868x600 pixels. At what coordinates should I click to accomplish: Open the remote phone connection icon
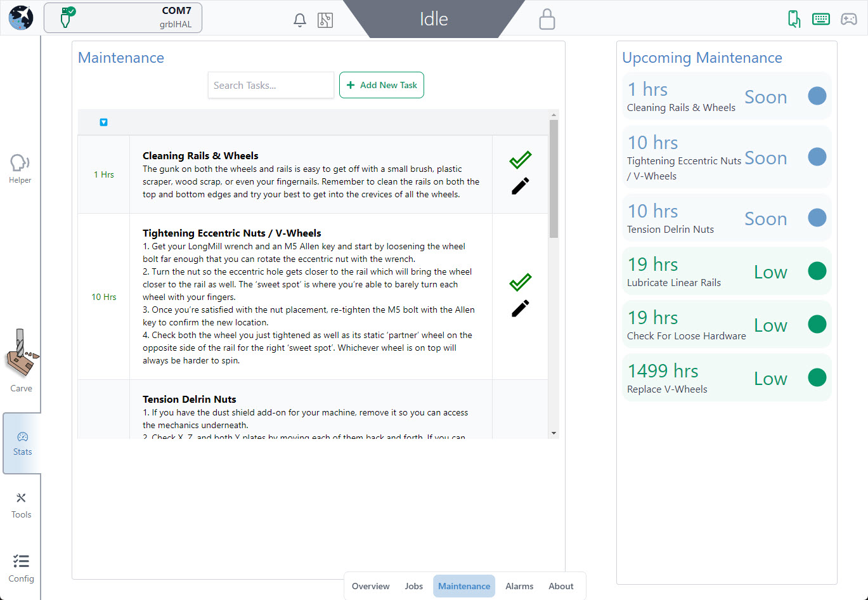(x=794, y=19)
